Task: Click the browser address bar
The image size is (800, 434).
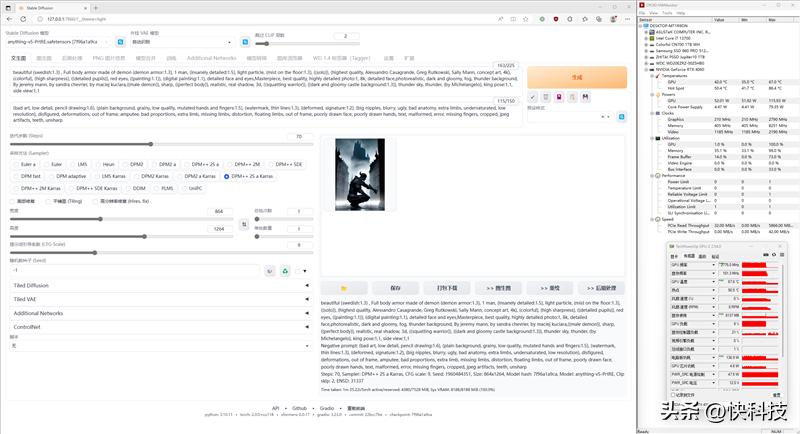Action: (265, 19)
